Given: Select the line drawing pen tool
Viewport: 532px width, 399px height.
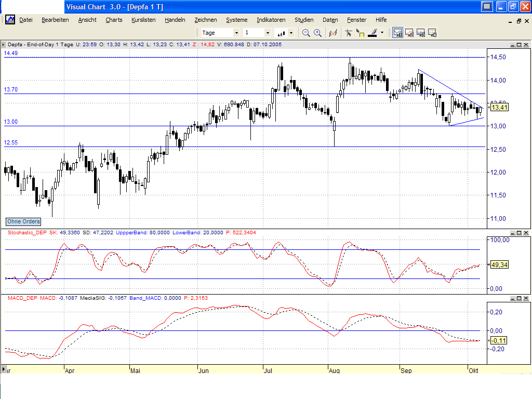Looking at the screenshot, I should (372, 33).
